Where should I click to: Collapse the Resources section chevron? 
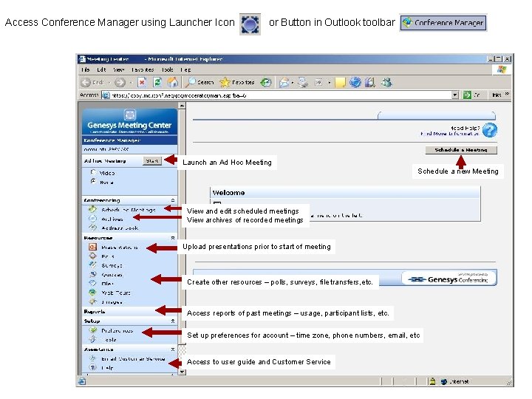click(x=173, y=238)
